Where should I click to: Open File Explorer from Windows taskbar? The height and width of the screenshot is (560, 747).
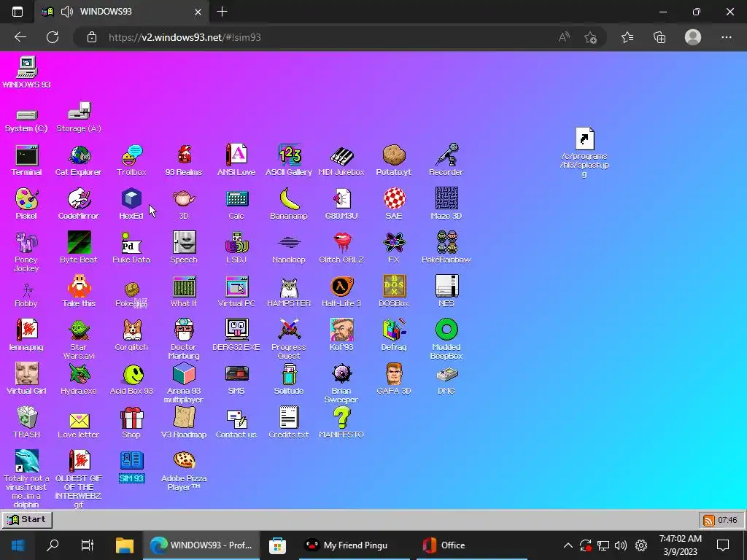[x=125, y=545]
